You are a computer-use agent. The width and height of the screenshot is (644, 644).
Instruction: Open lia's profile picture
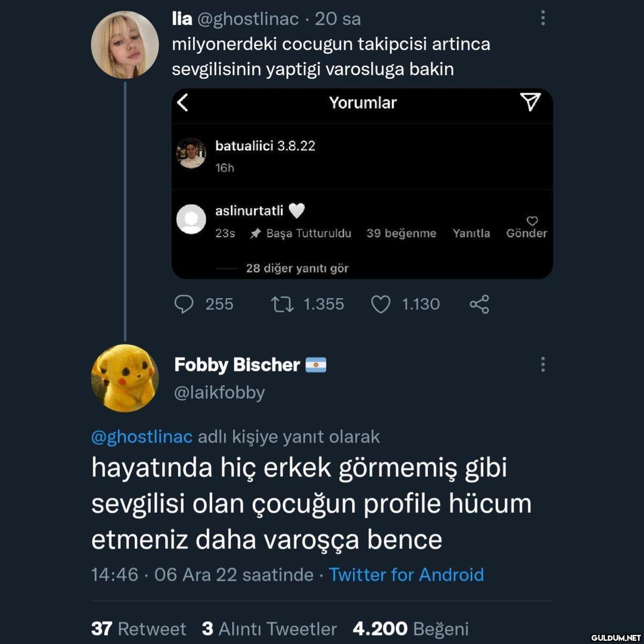click(x=125, y=45)
